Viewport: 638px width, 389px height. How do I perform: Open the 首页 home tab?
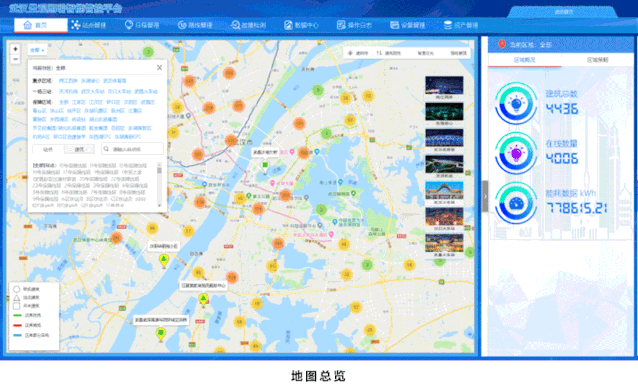[x=40, y=25]
